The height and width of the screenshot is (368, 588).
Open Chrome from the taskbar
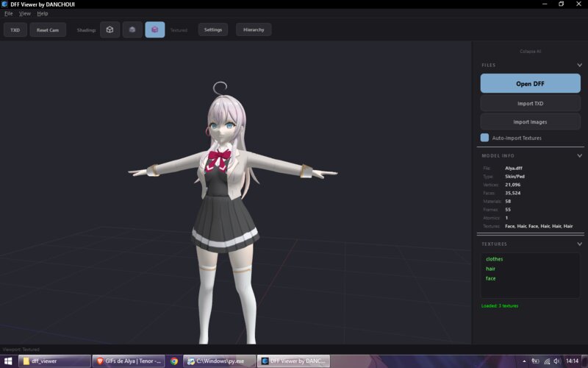(174, 361)
